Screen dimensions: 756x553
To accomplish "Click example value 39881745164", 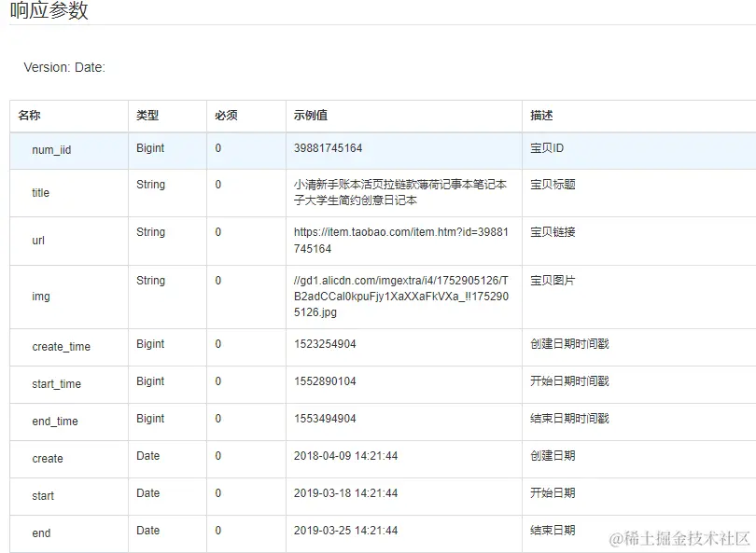I will click(x=328, y=148).
